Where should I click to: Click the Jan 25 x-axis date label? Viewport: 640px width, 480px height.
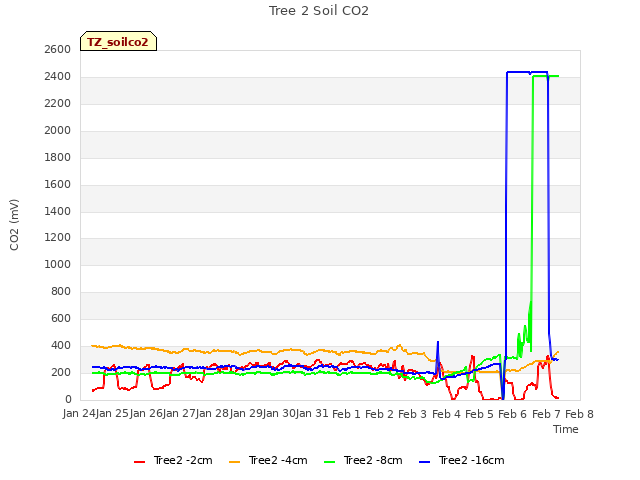(x=112, y=413)
